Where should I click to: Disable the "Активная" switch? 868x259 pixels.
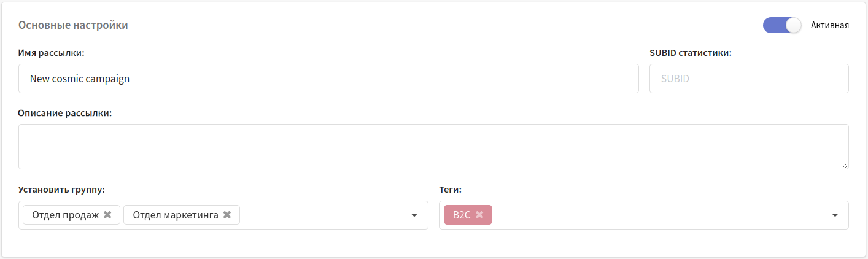click(x=781, y=25)
